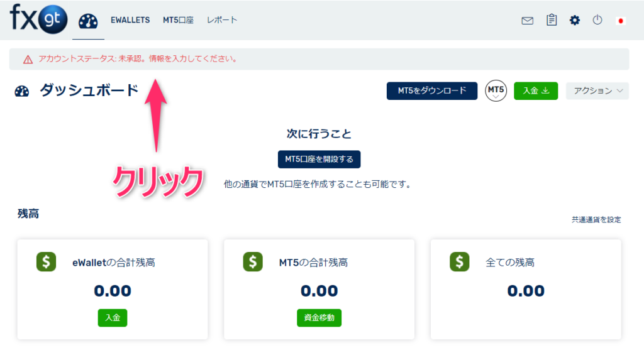Click the dashboard icon beside ダッシュボード title
Image resolution: width=644 pixels, height=360 pixels.
coord(22,91)
